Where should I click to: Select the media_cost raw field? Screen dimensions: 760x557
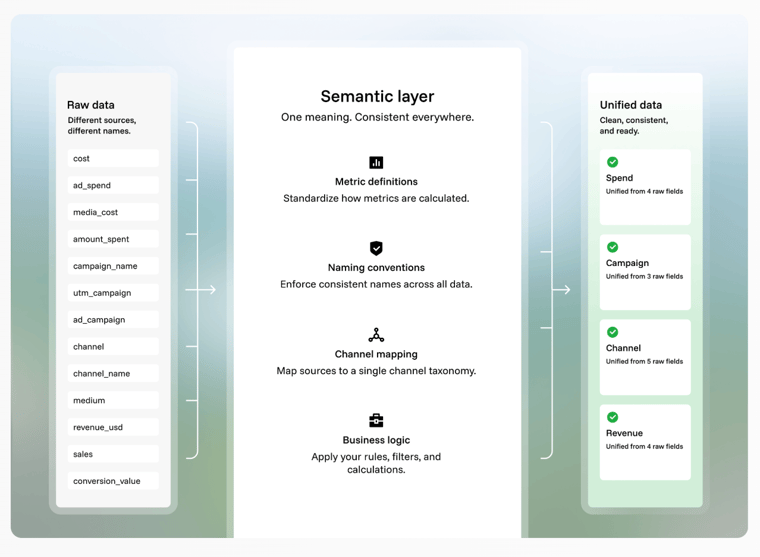pos(113,212)
